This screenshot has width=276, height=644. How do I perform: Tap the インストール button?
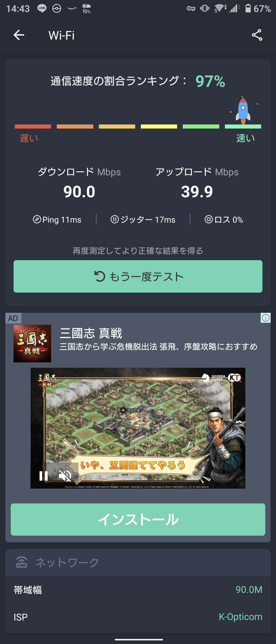click(x=138, y=520)
